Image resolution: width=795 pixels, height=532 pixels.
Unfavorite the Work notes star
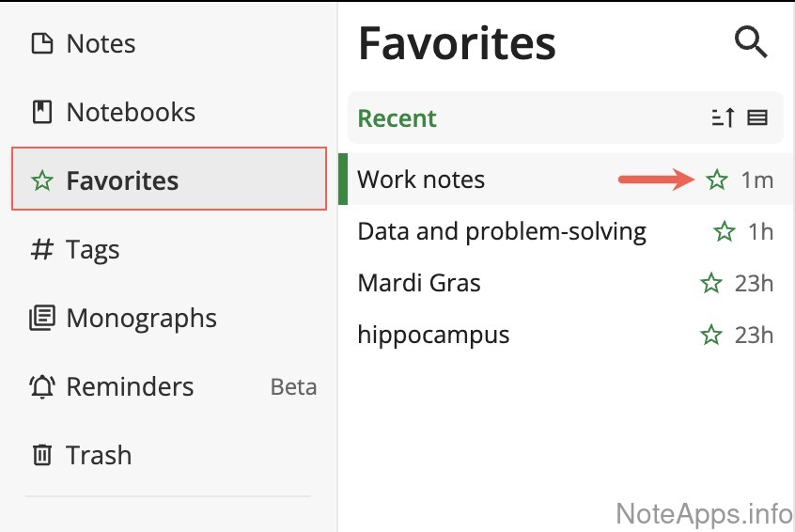click(x=717, y=180)
